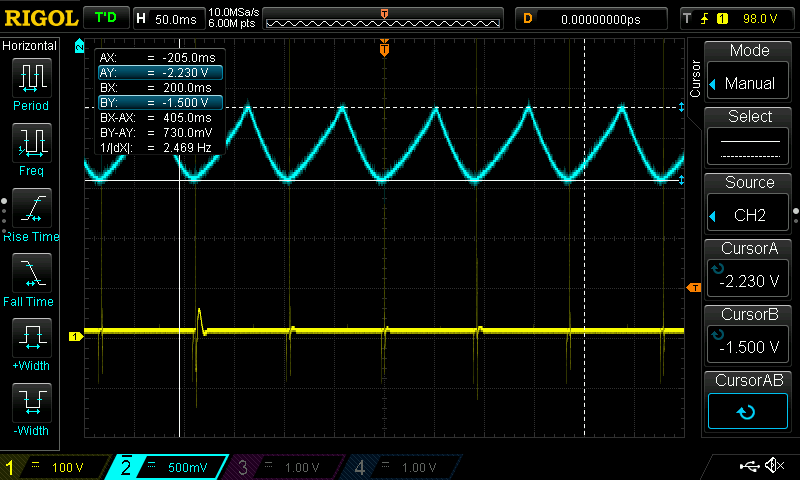
Task: Select the highlighted BY = -1.500 V row
Action: tap(160, 103)
